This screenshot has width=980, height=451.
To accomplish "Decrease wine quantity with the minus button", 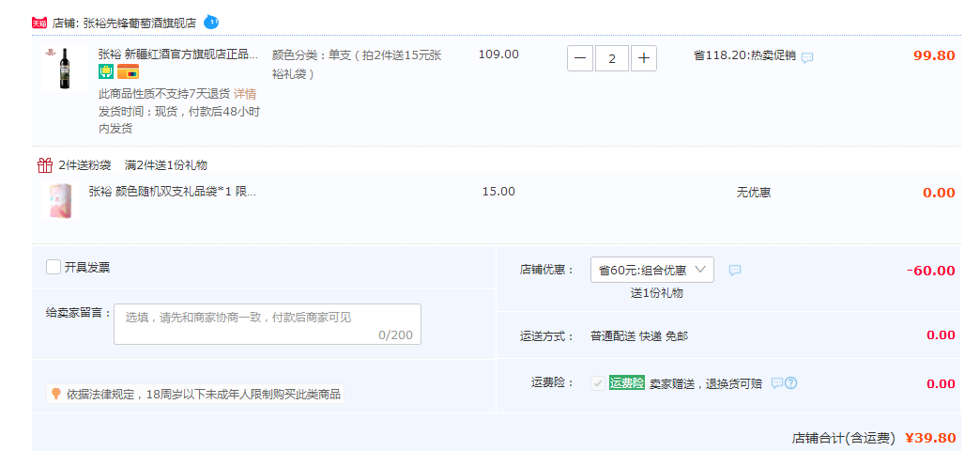I will click(x=580, y=59).
